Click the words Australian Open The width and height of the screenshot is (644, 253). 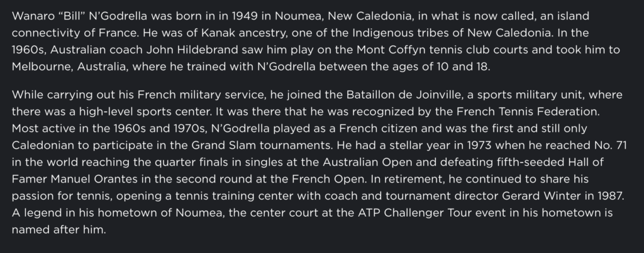pos(367,162)
